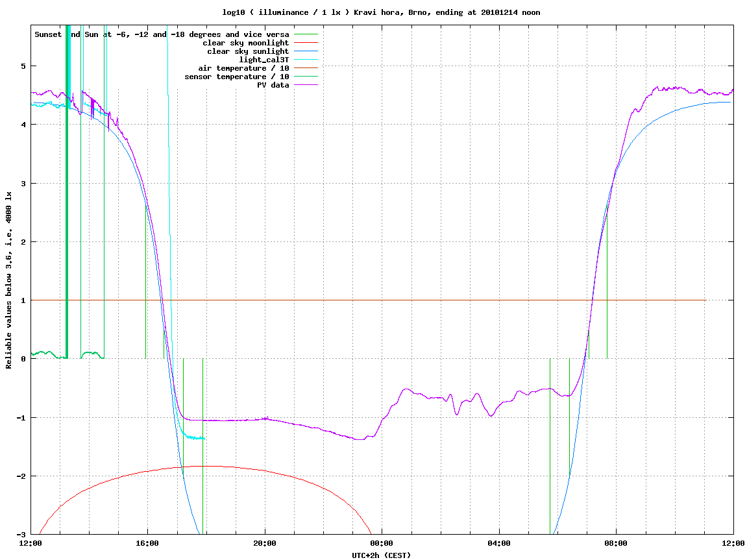747x560 pixels.
Task: Click the 'light_cal3T' legend entry
Action: click(264, 60)
